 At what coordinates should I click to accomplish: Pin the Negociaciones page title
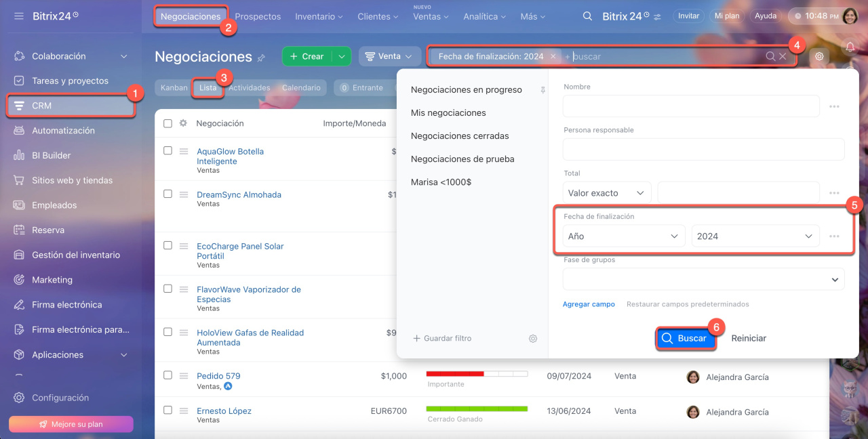pyautogui.click(x=261, y=58)
